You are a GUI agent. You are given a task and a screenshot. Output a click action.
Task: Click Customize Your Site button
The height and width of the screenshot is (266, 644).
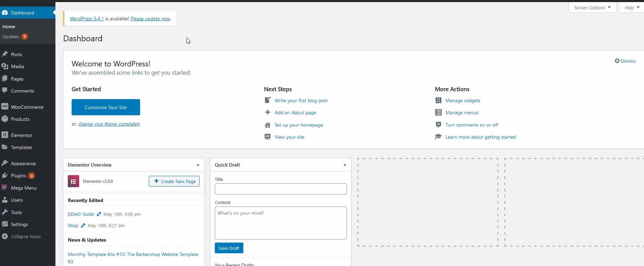[x=106, y=107]
